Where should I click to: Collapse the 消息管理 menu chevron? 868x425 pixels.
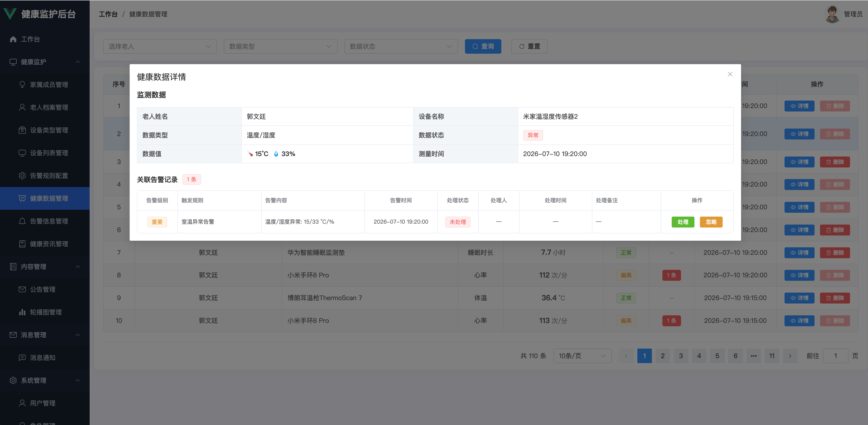pyautogui.click(x=78, y=335)
